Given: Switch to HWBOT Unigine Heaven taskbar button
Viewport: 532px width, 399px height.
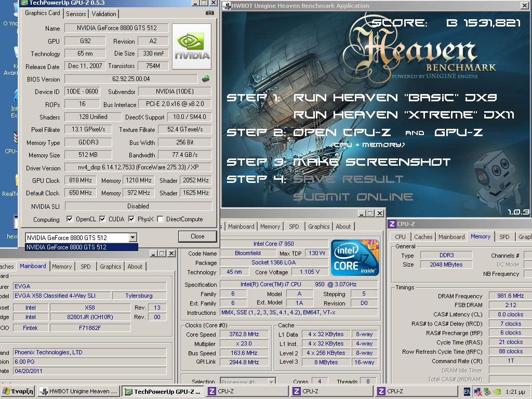Looking at the screenshot, I should (x=78, y=392).
